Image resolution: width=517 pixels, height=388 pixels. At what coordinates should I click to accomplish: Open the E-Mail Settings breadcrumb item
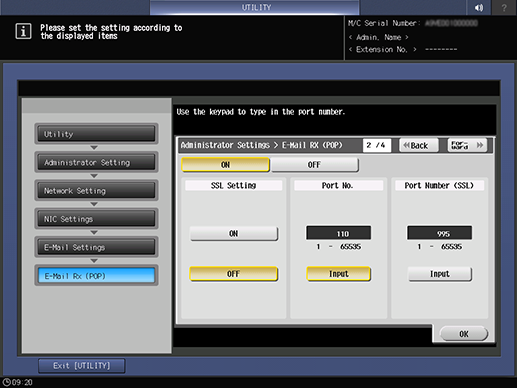point(96,247)
